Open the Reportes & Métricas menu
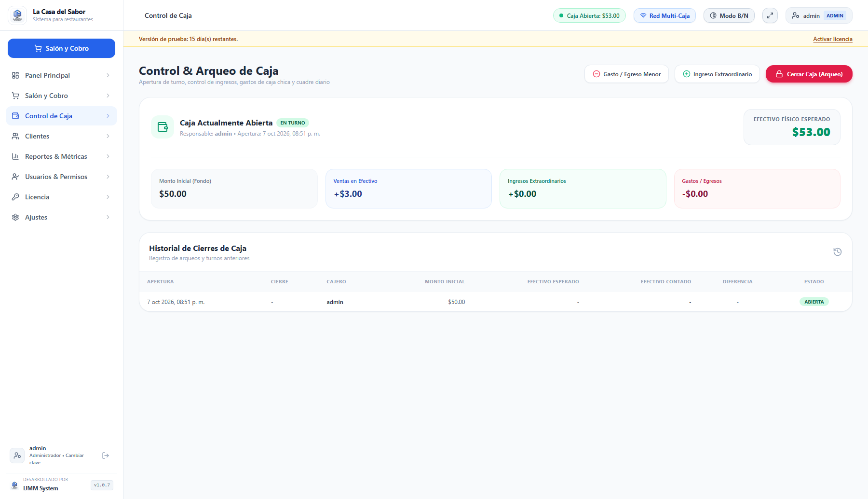This screenshot has width=868, height=499. (61, 156)
